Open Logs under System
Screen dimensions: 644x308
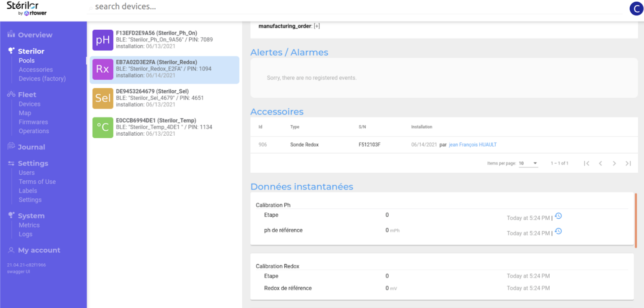coord(26,234)
